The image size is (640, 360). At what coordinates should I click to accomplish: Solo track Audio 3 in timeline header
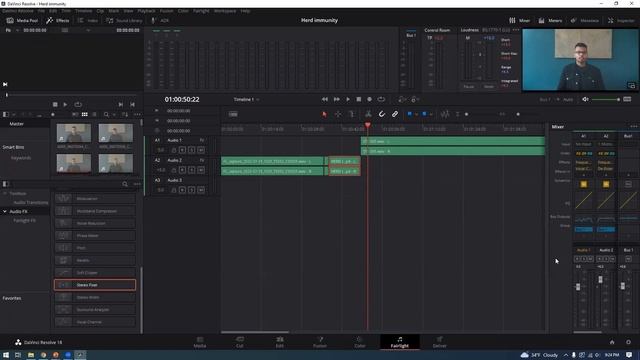pos(191,190)
